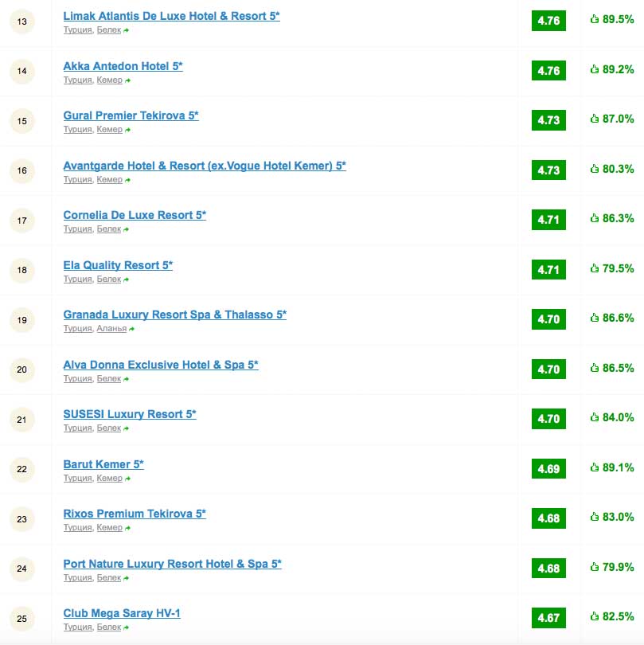The width and height of the screenshot is (644, 645).
Task: Click the green arrow beside Limak Atlantis location
Action: (126, 30)
